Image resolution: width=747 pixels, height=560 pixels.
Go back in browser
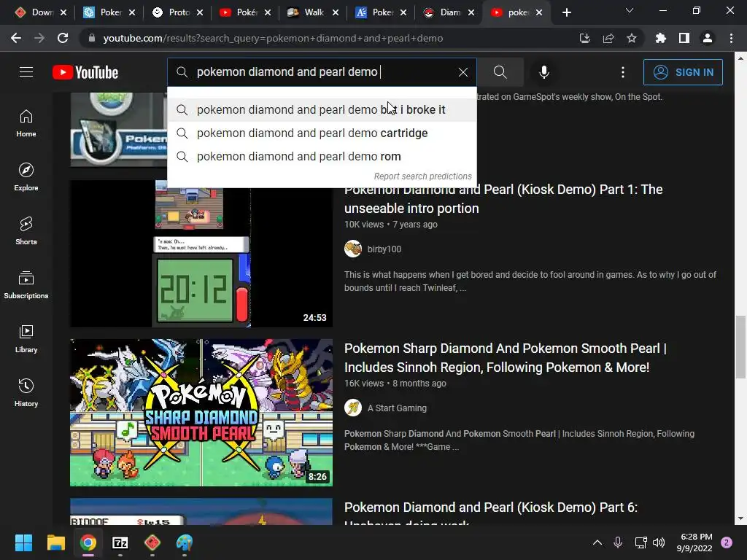click(x=16, y=38)
